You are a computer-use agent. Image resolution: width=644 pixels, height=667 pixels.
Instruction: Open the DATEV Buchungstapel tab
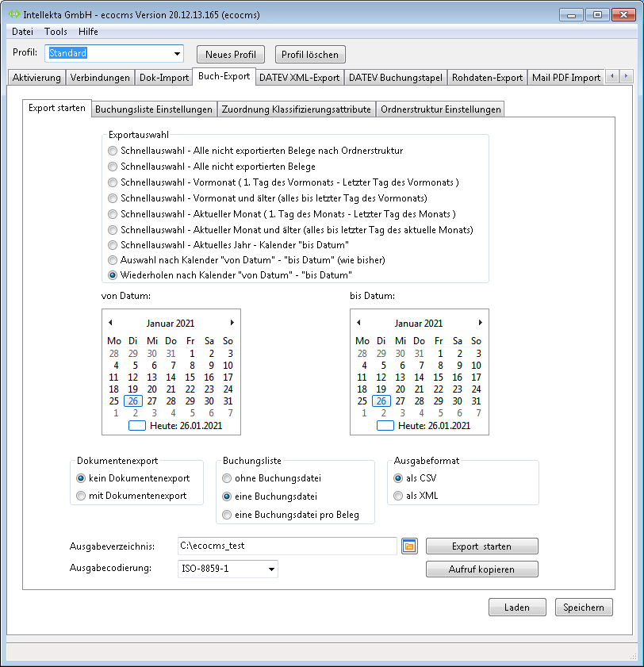[x=396, y=78]
